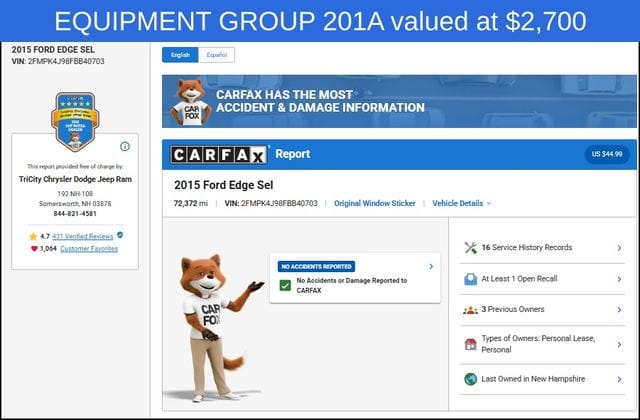Open the No Accidents Reported card arrow
Viewport: 640px width, 420px height.
pos(431,267)
